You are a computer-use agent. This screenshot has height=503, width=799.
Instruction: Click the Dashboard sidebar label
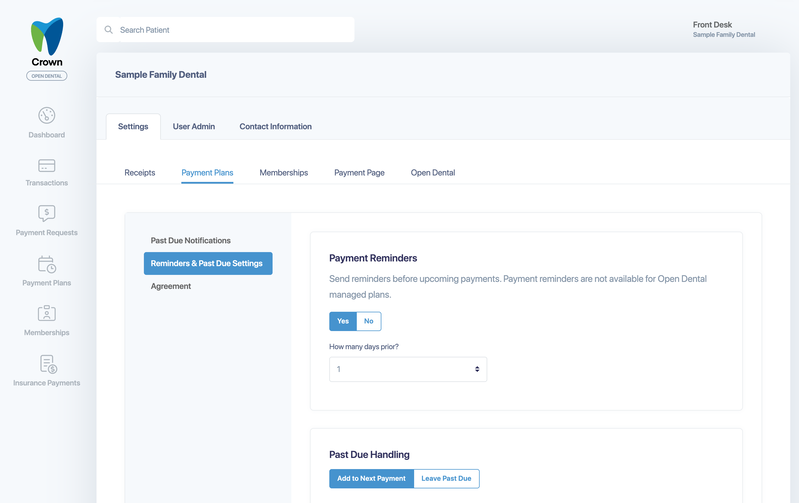[46, 135]
